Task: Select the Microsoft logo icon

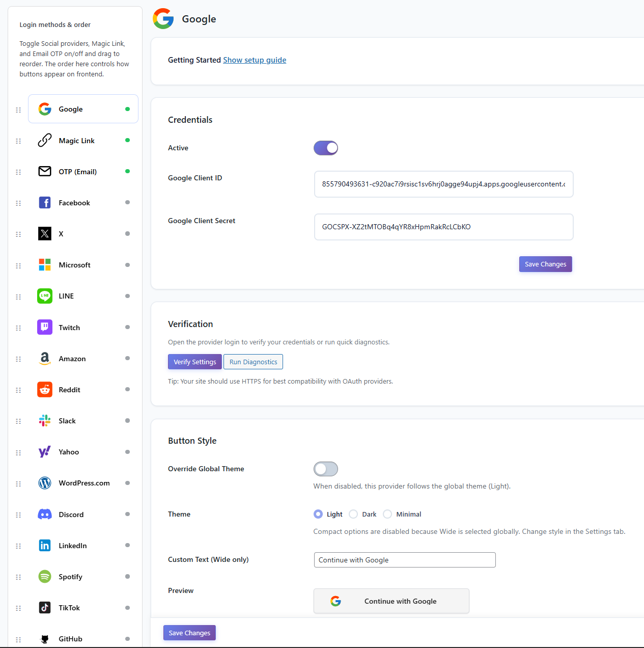Action: [x=45, y=265]
